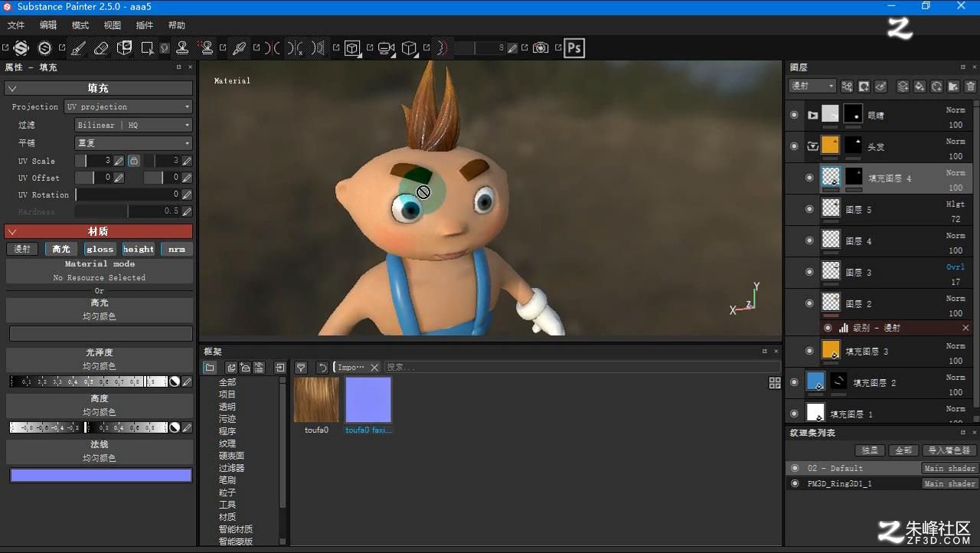Open the Main shader dropdown for 02 - Default
980x553 pixels.
point(949,468)
